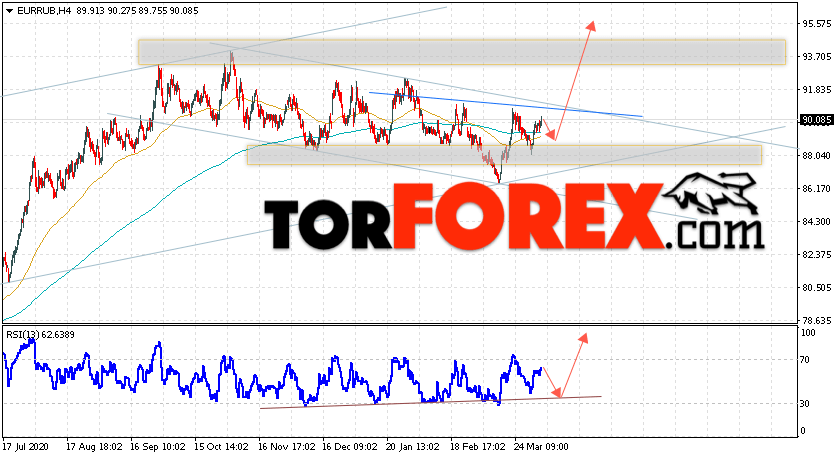The height and width of the screenshot is (458, 838).
Task: Select the RSI(13) 62.6389 indicator label
Action: pos(41,335)
